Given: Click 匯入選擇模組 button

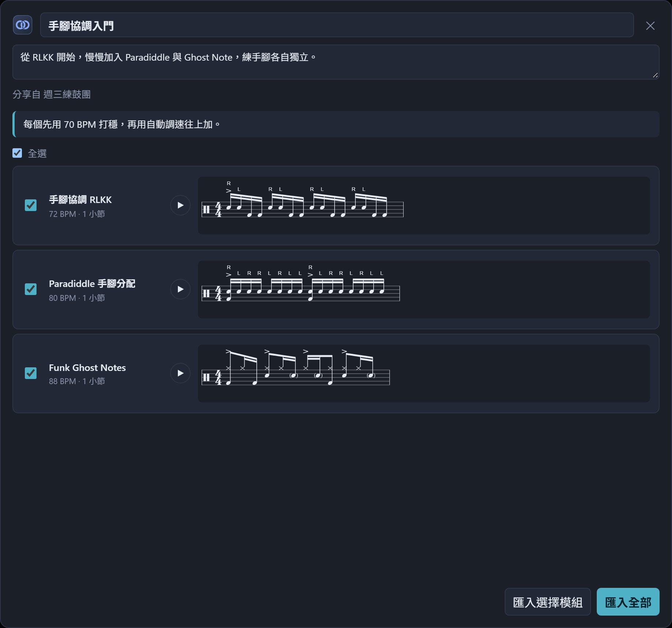Looking at the screenshot, I should click(547, 602).
